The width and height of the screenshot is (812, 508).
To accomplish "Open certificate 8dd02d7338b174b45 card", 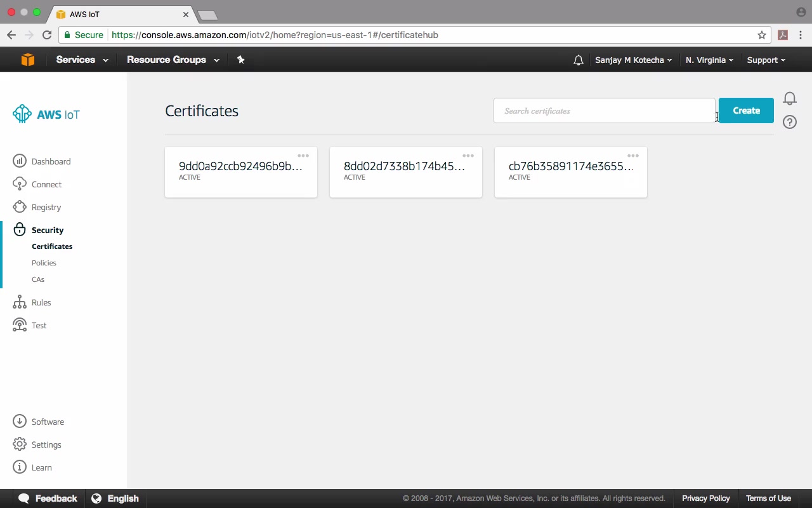I will click(406, 172).
